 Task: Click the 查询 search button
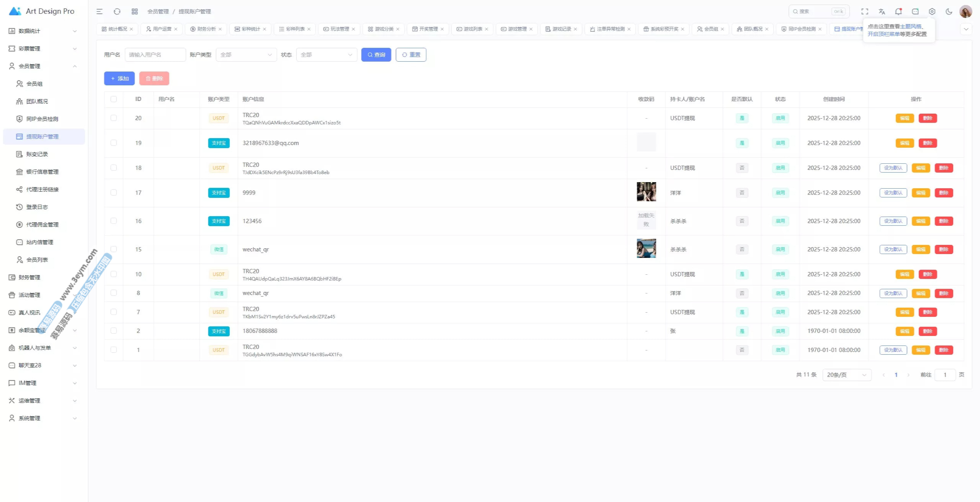pos(376,55)
